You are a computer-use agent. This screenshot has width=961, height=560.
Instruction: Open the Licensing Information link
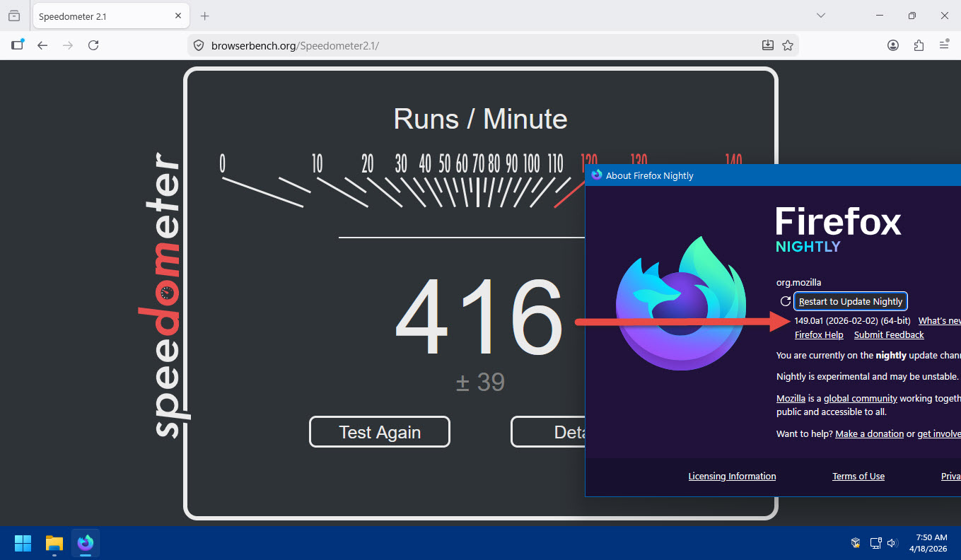(732, 477)
